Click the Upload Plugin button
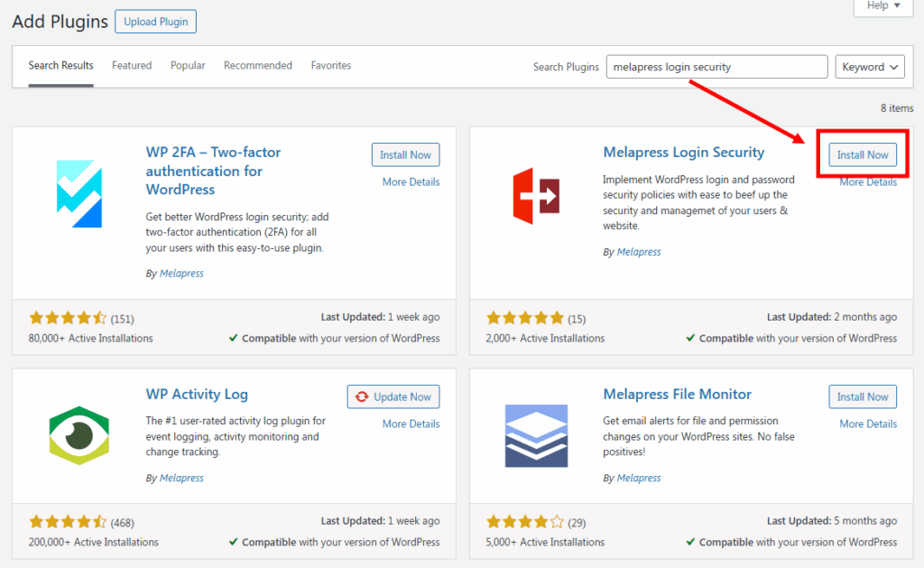 point(155,22)
